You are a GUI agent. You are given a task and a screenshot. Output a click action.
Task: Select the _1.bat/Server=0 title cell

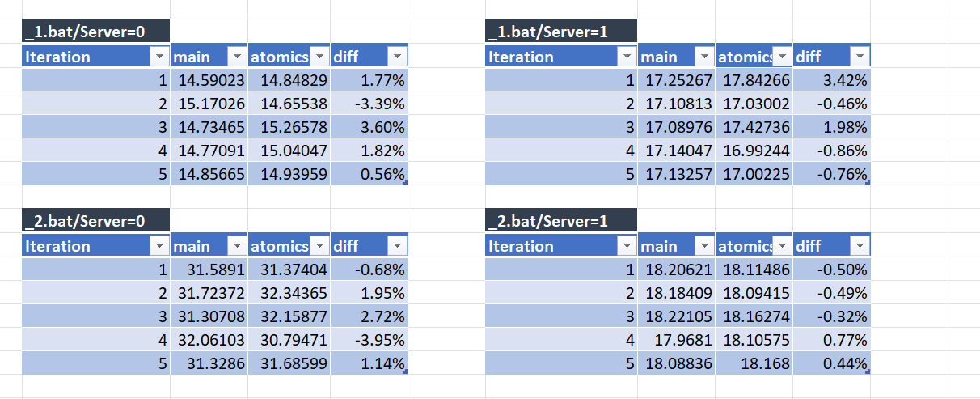96,31
